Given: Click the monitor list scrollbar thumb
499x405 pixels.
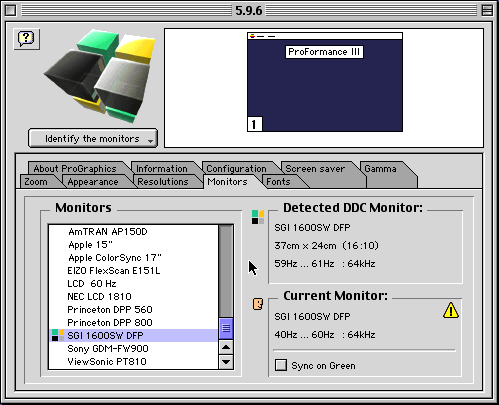Looking at the screenshot, I should 226,328.
